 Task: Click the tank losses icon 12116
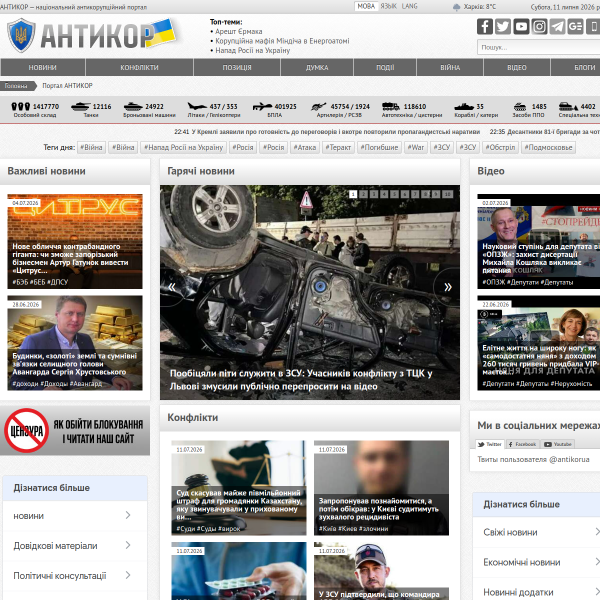(x=80, y=106)
